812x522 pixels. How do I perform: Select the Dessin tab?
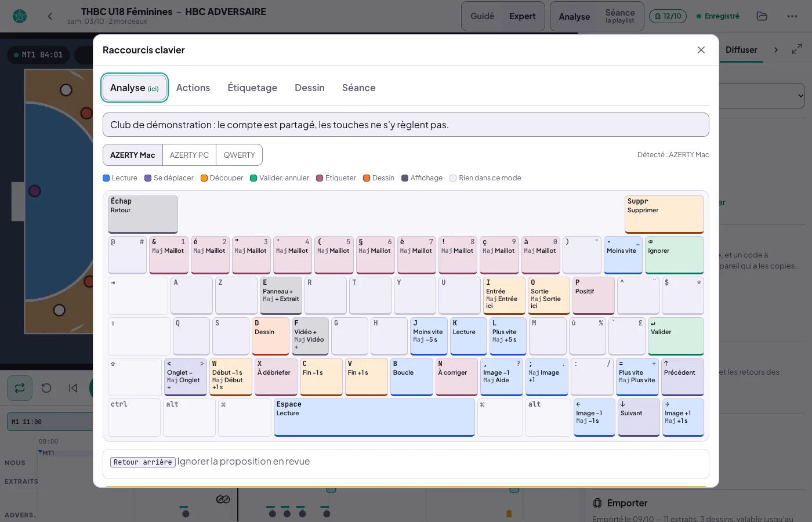[310, 88]
